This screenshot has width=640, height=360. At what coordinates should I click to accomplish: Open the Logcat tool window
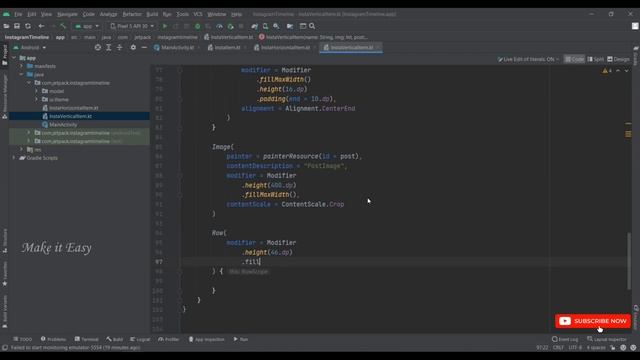(x=140, y=339)
